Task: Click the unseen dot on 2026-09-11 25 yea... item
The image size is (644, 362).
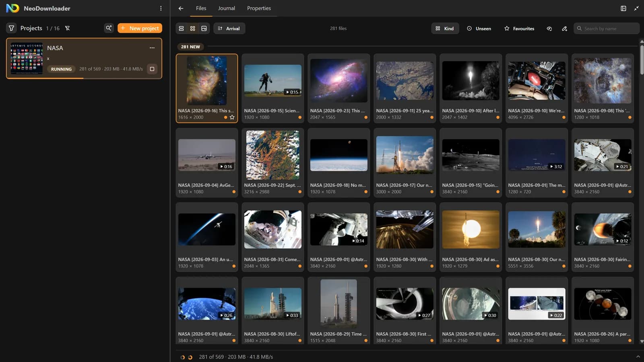Action: tap(432, 117)
